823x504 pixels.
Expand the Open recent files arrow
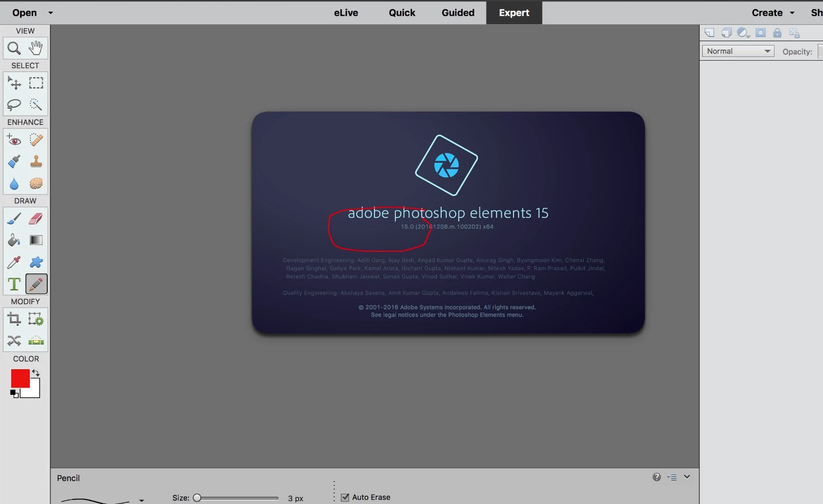point(50,13)
